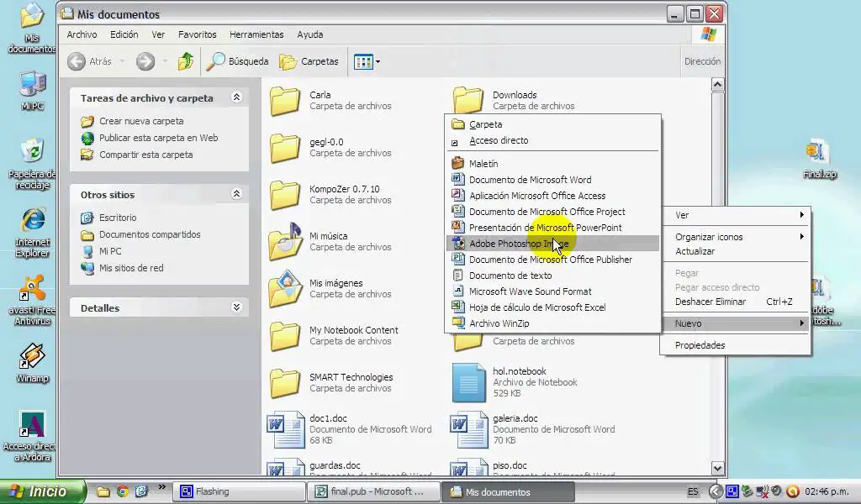The height and width of the screenshot is (504, 861).
Task: Select the SMART Technologies folder icon
Action: [285, 383]
